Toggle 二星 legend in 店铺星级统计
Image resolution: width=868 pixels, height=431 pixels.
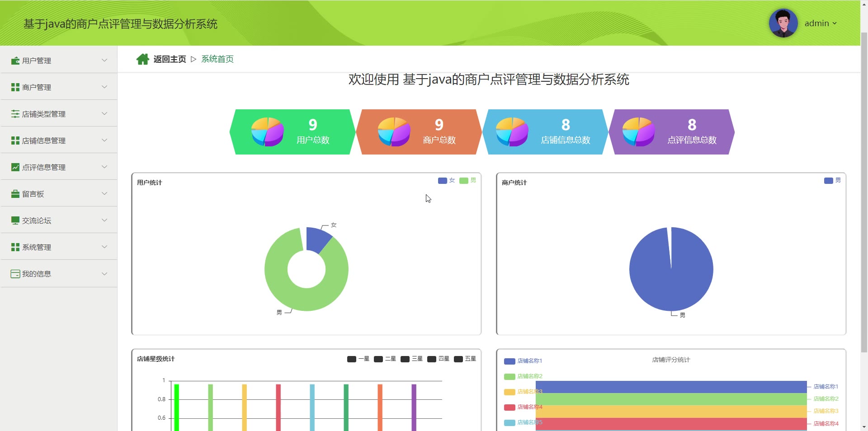[385, 359]
